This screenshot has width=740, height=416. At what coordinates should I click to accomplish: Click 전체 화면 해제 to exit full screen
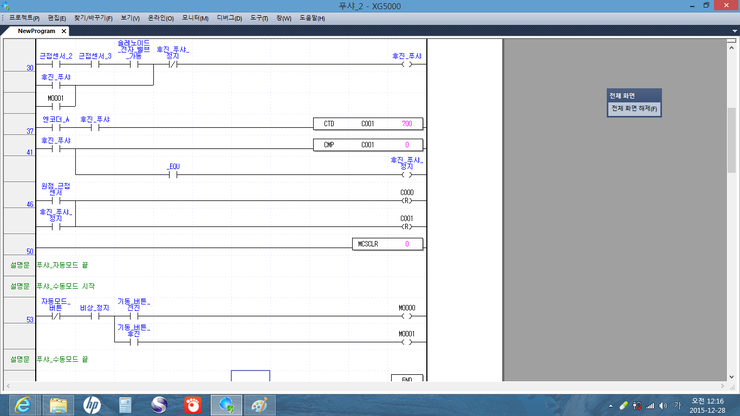point(633,108)
